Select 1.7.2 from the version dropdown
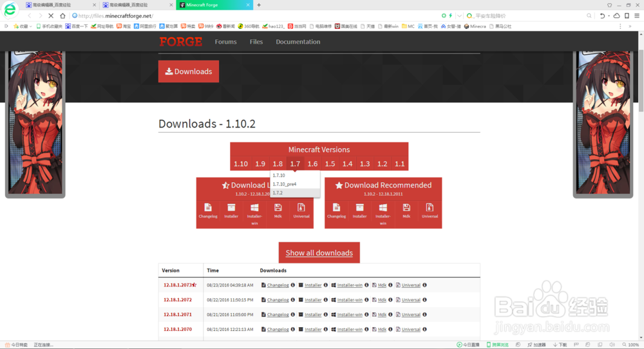This screenshot has height=349, width=644. [x=295, y=193]
